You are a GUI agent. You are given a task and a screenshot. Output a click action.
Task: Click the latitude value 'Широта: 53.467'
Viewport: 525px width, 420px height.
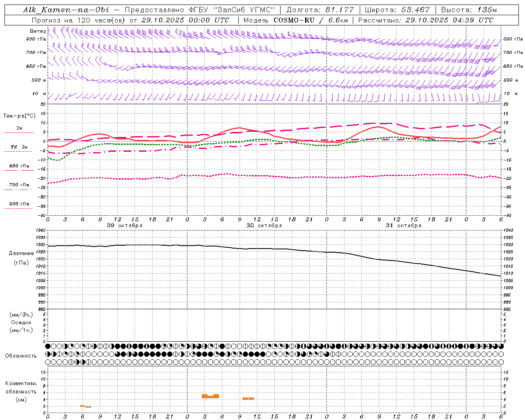397,10
